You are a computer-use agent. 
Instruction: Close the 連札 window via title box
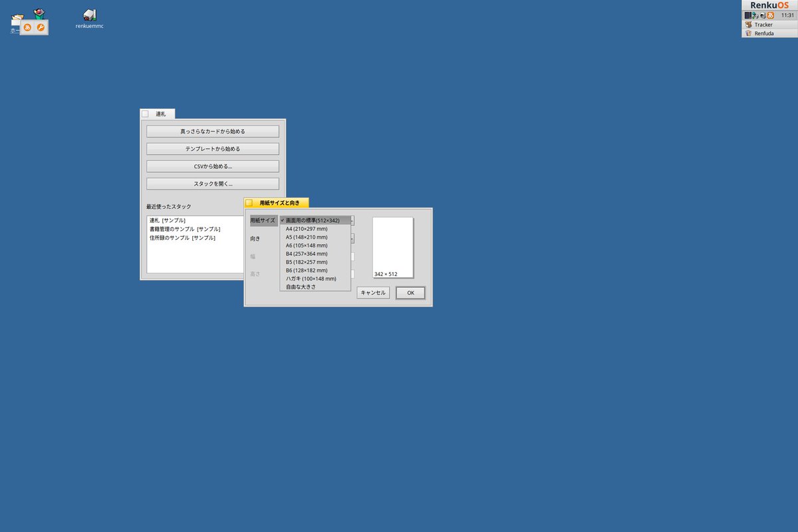coord(145,114)
